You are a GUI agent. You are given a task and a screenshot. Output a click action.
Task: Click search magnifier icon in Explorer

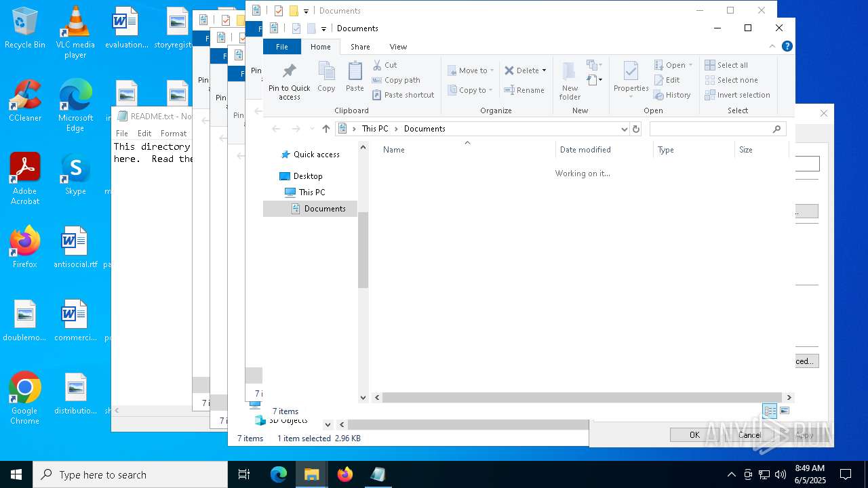[777, 129]
